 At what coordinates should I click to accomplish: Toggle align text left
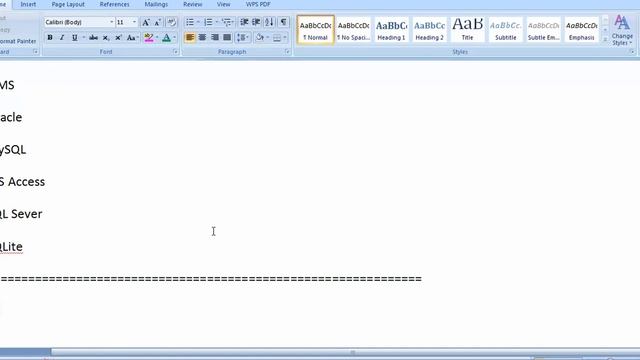click(190, 38)
